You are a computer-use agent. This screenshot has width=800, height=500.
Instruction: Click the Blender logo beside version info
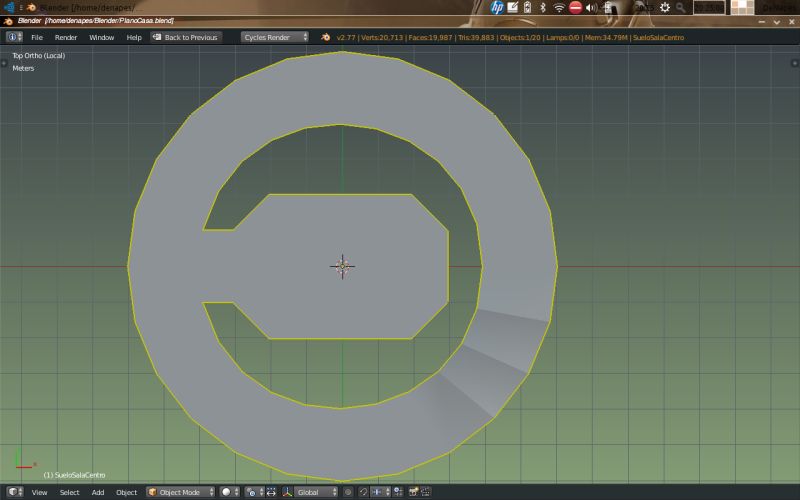pyautogui.click(x=326, y=37)
